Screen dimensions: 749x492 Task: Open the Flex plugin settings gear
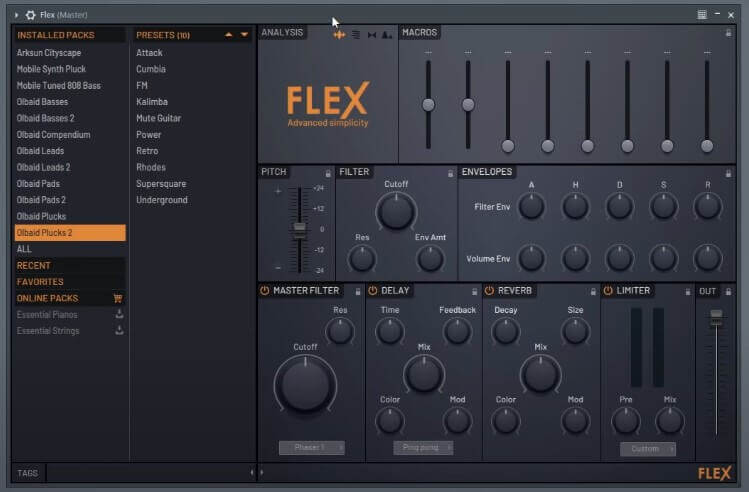[x=31, y=15]
